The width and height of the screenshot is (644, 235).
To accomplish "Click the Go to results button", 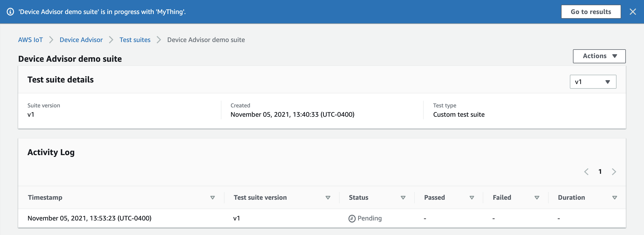I will click(x=591, y=11).
